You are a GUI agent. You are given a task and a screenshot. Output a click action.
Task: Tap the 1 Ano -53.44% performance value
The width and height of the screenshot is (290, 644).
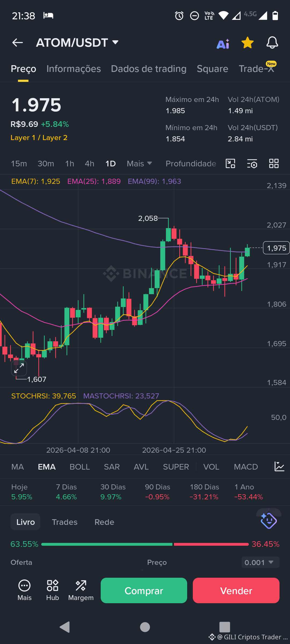coord(249,497)
